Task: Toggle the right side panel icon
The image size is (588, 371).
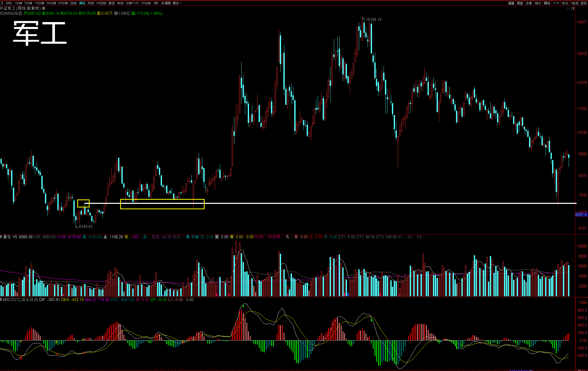Action: (x=573, y=8)
